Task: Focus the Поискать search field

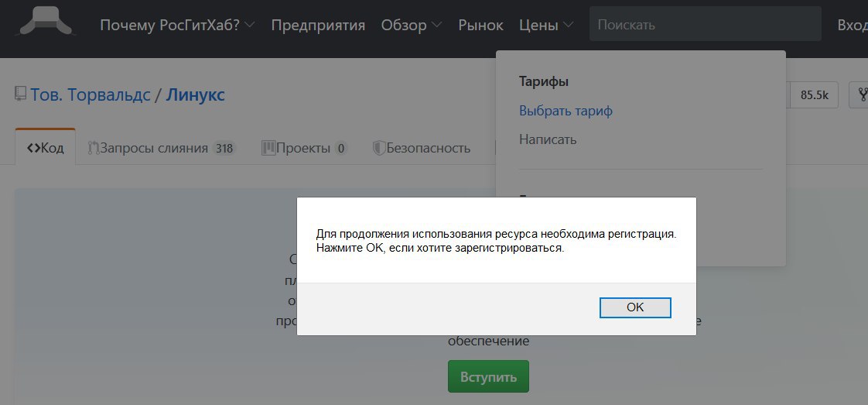Action: click(x=706, y=25)
